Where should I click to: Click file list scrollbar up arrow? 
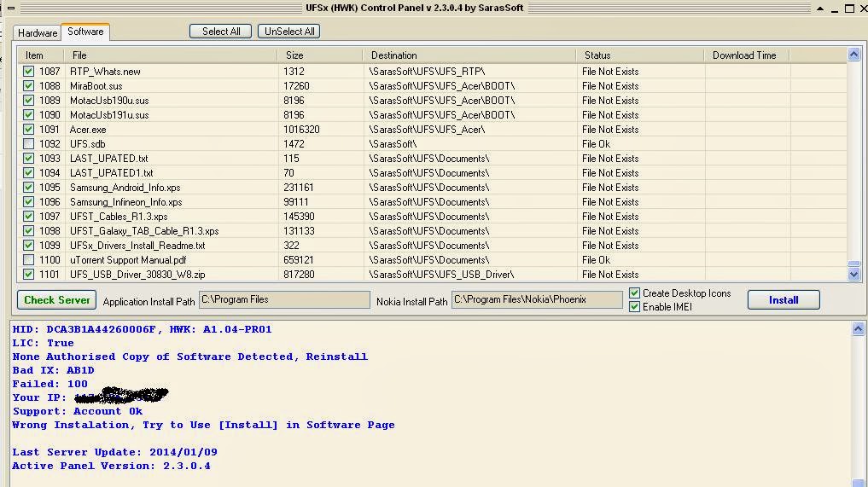tap(853, 55)
